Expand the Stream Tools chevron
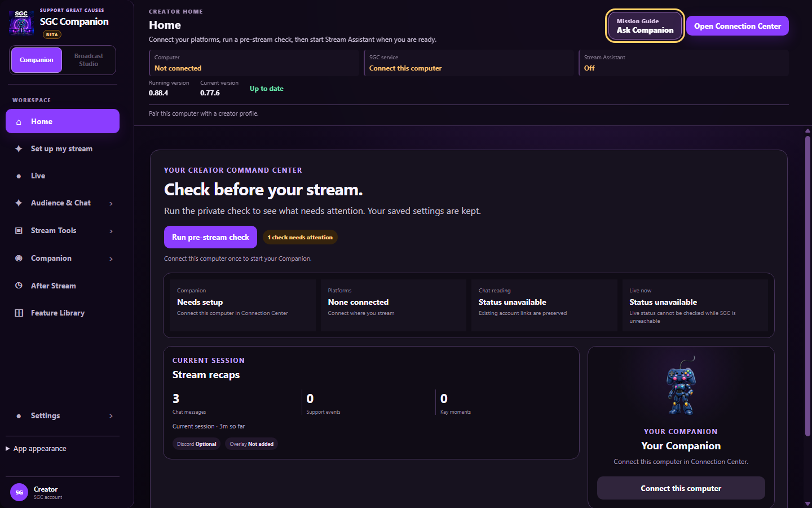812x508 pixels. coord(111,231)
